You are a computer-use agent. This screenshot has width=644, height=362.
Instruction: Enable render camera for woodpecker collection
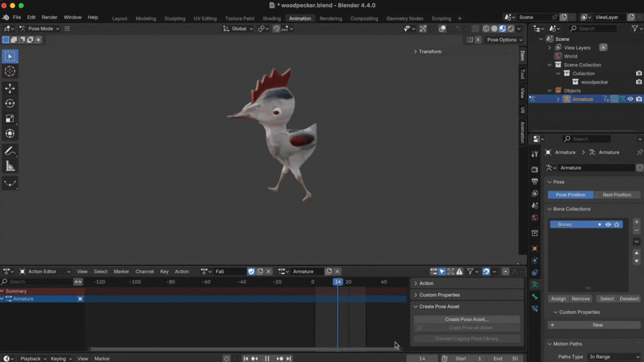click(x=638, y=82)
